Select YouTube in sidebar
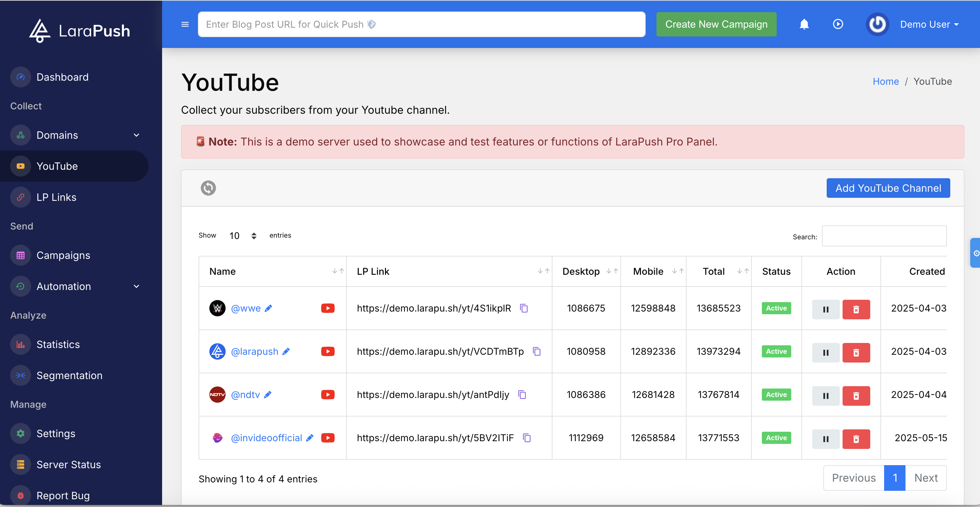This screenshot has width=980, height=507. (x=74, y=166)
